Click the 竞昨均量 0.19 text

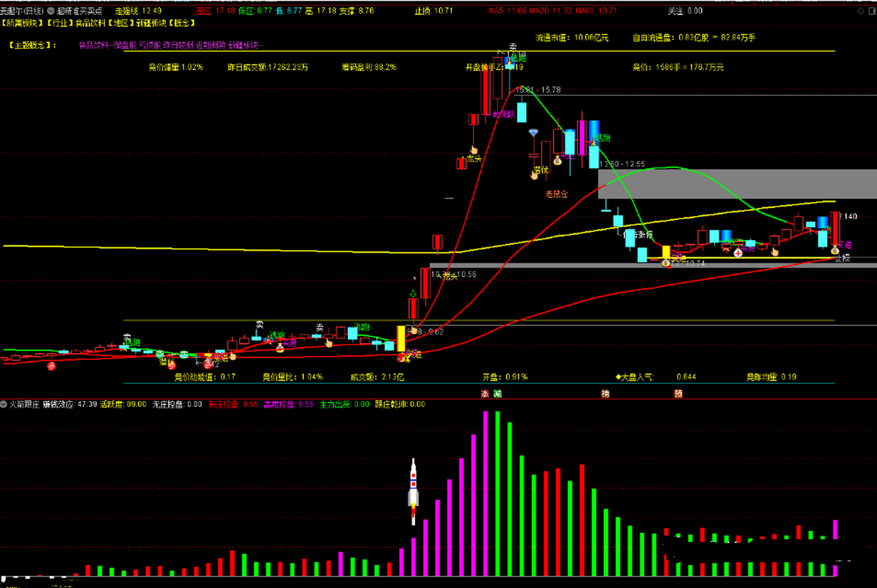(771, 377)
